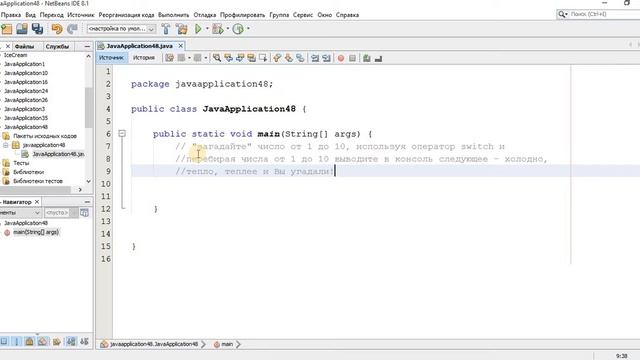Undo the last edit via the toolbar
This screenshot has height=360, width=640.
pyautogui.click(x=57, y=29)
